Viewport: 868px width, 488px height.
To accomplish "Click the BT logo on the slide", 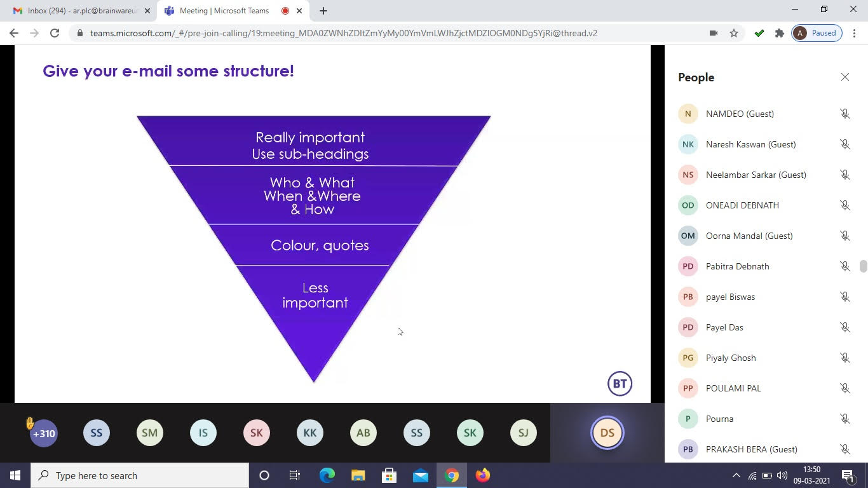I will (620, 384).
